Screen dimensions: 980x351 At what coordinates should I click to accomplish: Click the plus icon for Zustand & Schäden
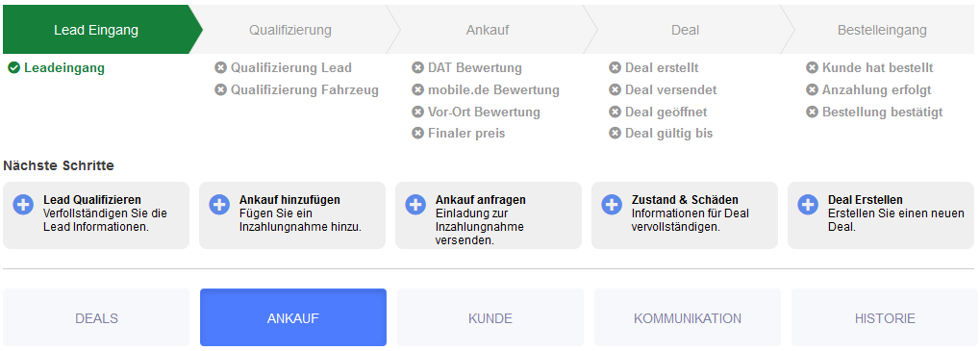(x=612, y=204)
